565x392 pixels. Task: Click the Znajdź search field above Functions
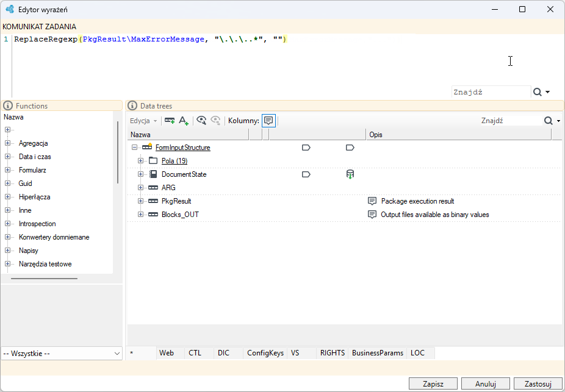pyautogui.click(x=491, y=92)
